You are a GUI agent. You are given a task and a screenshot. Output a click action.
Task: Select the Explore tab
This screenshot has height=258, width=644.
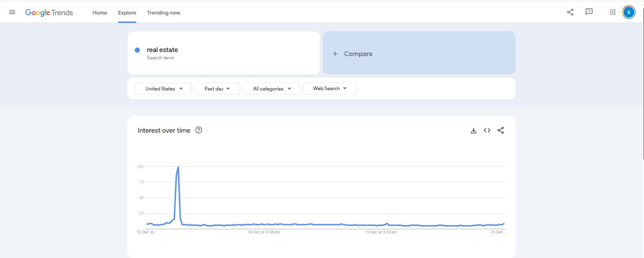click(x=127, y=13)
